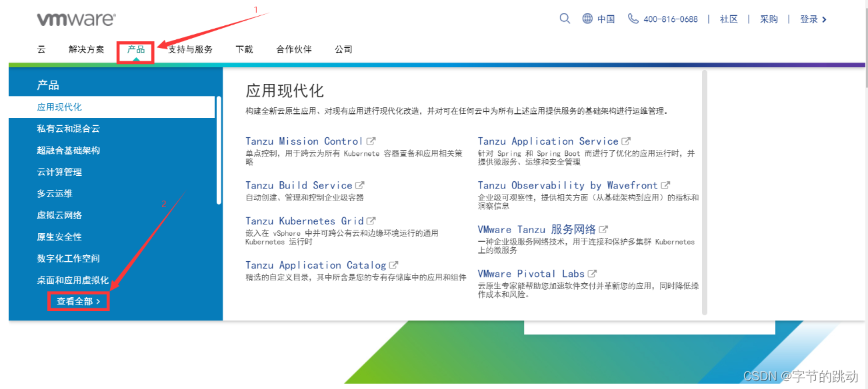Click external-link icon next to Tanzu Mission Control

371,141
